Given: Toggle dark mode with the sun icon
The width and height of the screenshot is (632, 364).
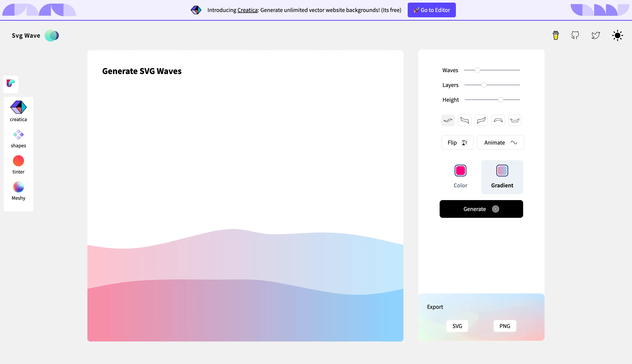Looking at the screenshot, I should [617, 35].
